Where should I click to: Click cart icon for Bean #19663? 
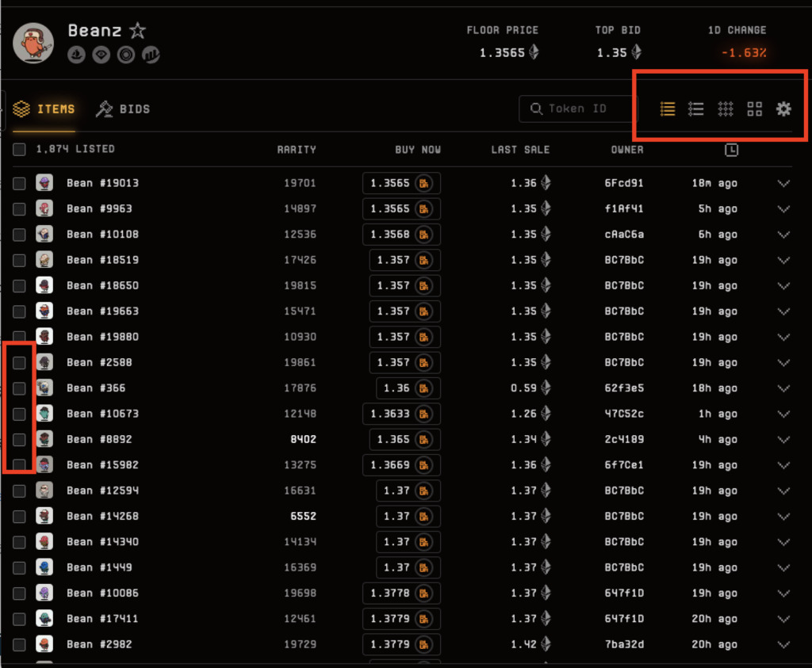tap(423, 311)
